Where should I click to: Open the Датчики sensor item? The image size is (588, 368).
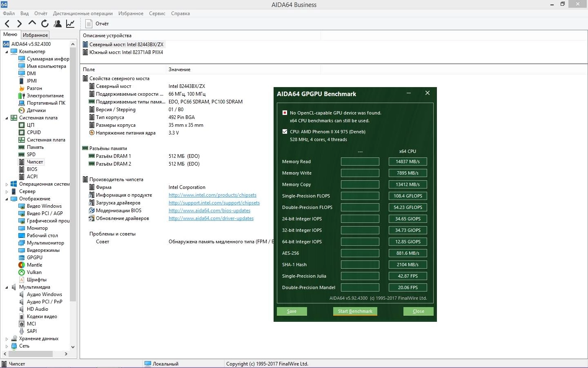[36, 110]
